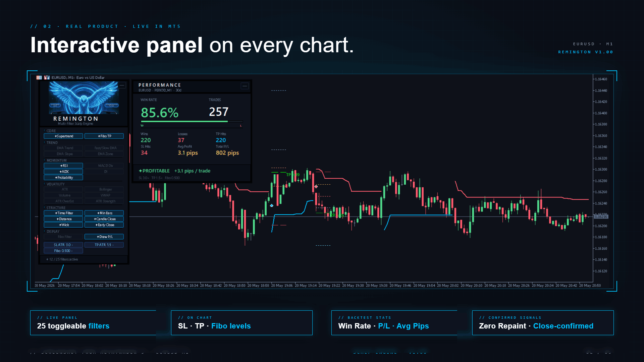Click the Remington owl logo image
644x362 pixels.
coord(84,98)
